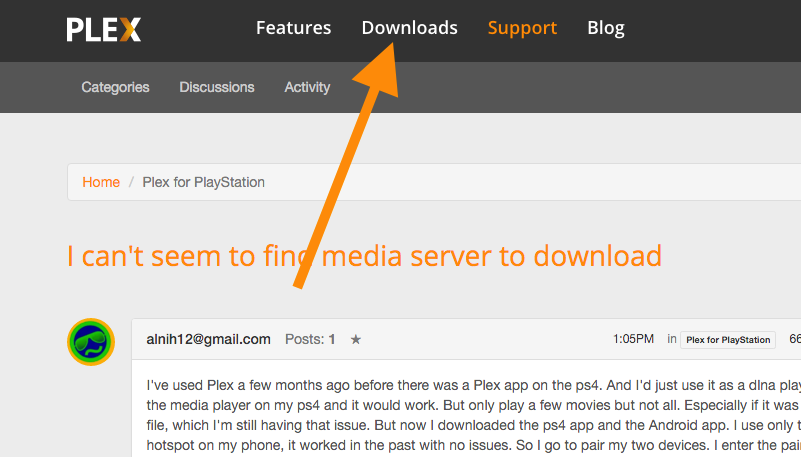801x457 pixels.
Task: Click the Home breadcrumb link
Action: (101, 182)
